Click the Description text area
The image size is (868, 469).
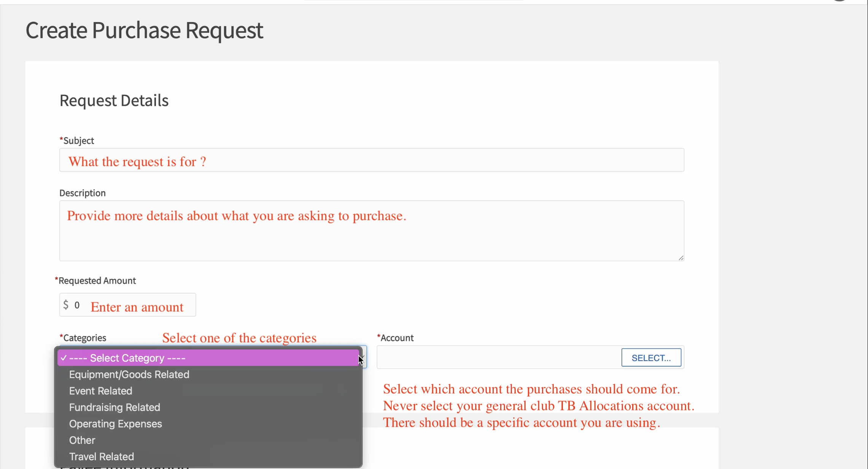pos(371,230)
